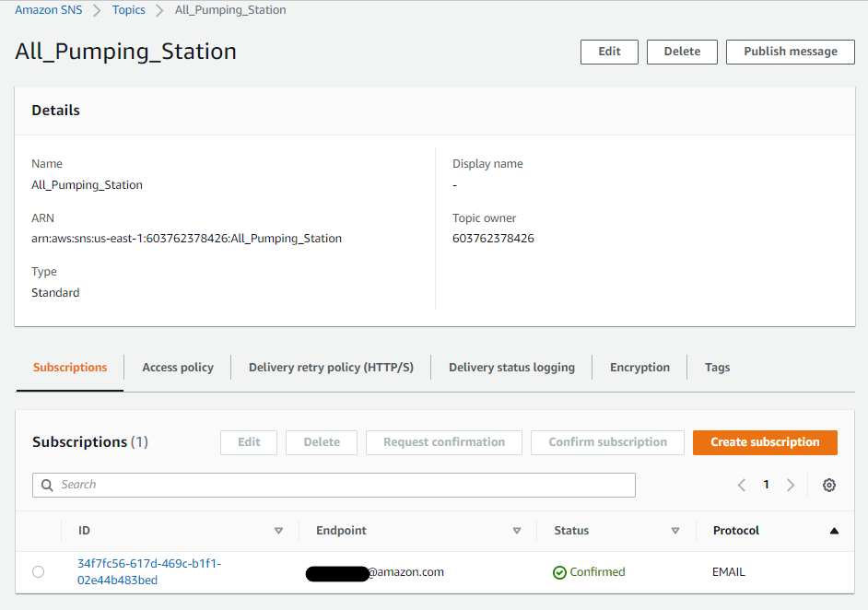Select the subscription row radio button
This screenshot has height=610, width=868.
38,571
